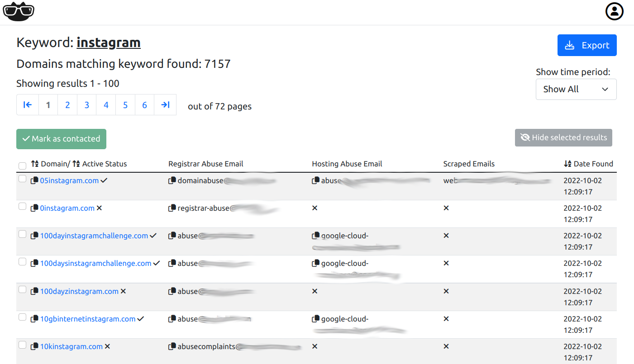Copy the domain 100daysinstagramchallenge.com
The width and height of the screenshot is (634, 364).
(34, 264)
